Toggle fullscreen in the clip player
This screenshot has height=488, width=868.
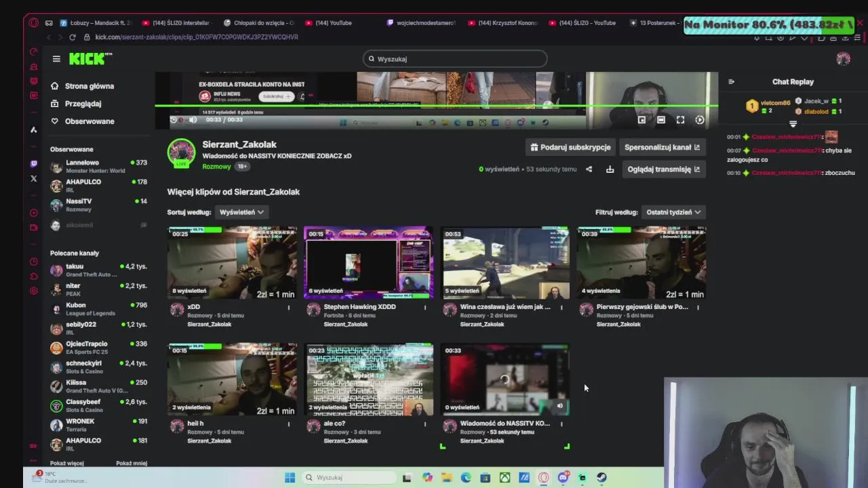click(680, 120)
